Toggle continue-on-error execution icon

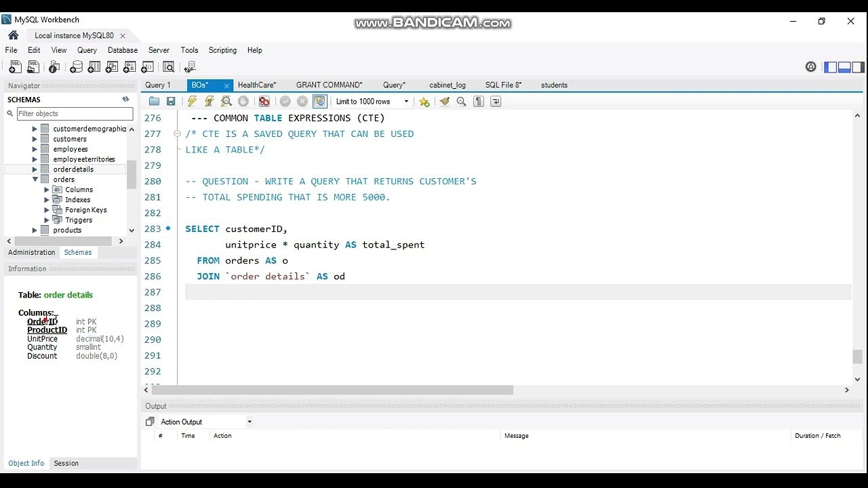(x=264, y=102)
